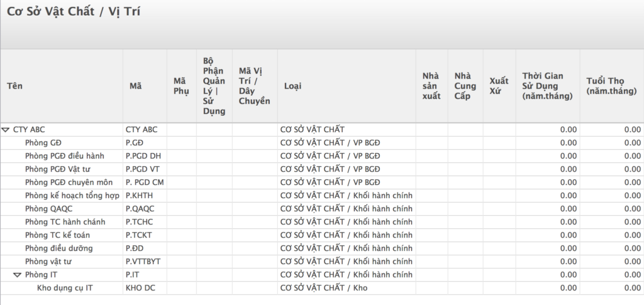The height and width of the screenshot is (305, 644).
Task: Collapse the CTY ABC tree node
Action: (x=5, y=130)
